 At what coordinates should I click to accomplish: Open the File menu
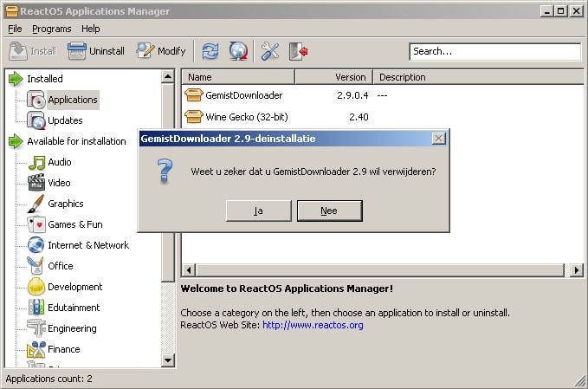point(15,29)
